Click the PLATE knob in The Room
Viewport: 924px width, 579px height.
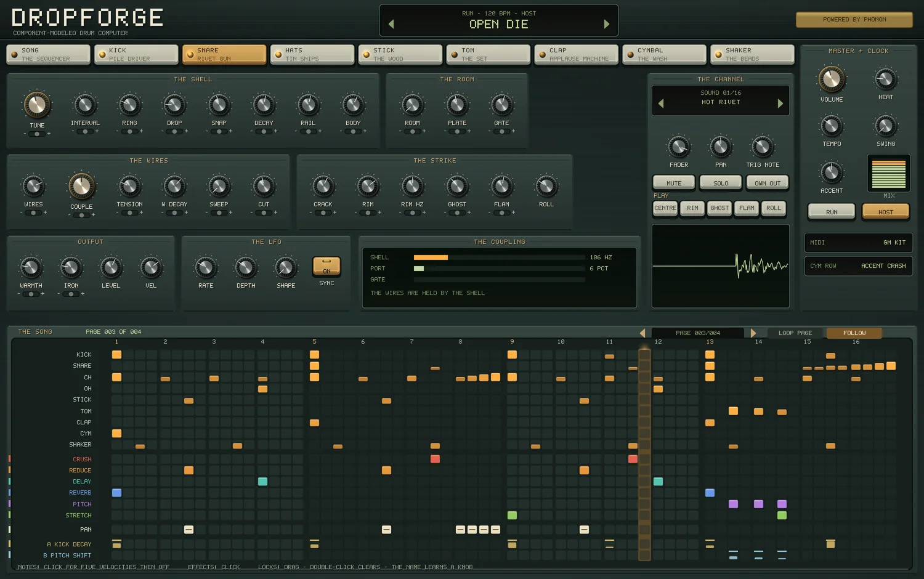pyautogui.click(x=457, y=105)
